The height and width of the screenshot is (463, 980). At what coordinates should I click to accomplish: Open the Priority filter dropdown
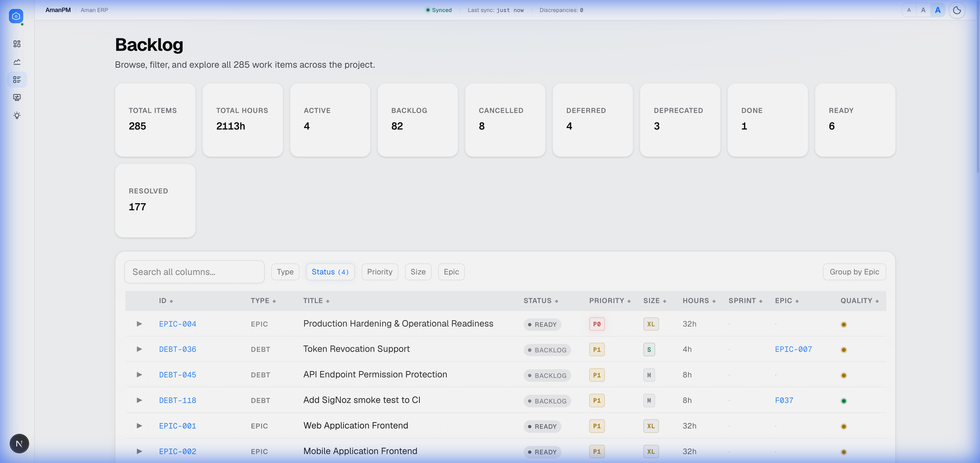click(379, 272)
